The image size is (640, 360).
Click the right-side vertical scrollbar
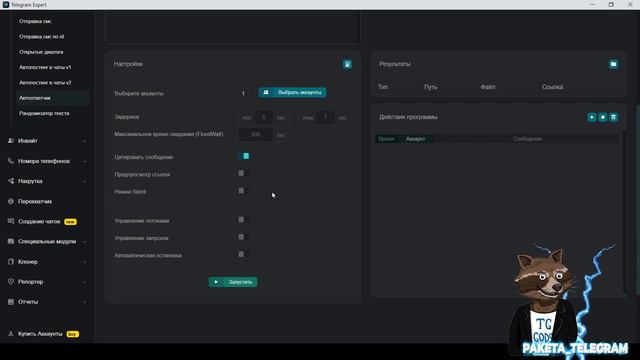tap(638, 200)
